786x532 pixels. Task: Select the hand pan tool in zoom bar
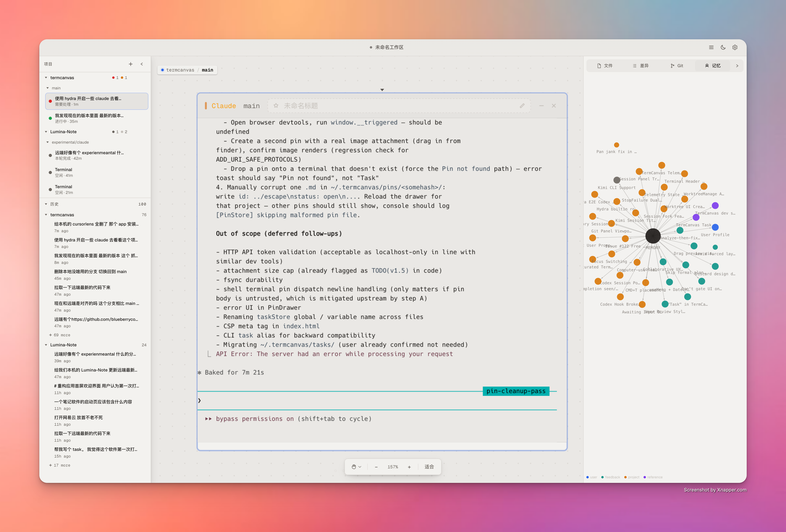click(x=354, y=467)
